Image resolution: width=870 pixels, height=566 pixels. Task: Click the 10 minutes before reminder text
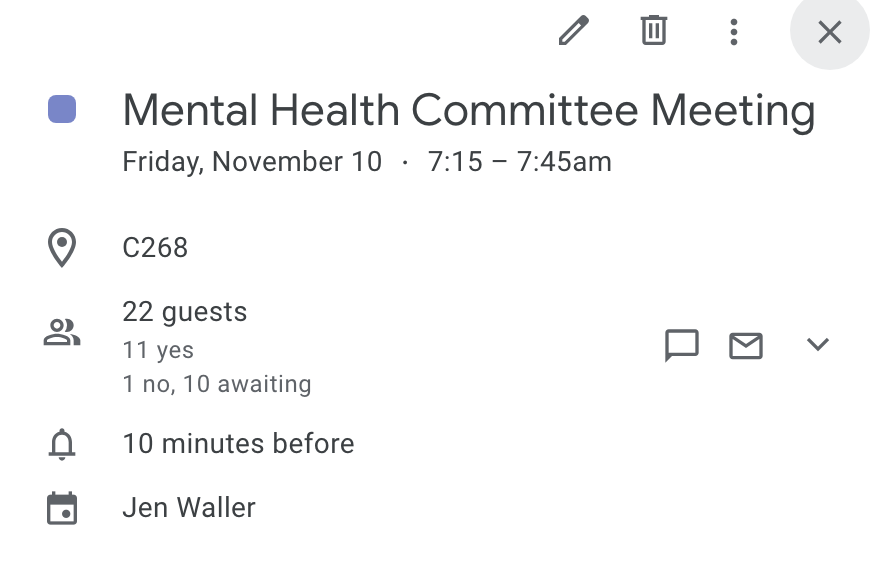coord(238,444)
